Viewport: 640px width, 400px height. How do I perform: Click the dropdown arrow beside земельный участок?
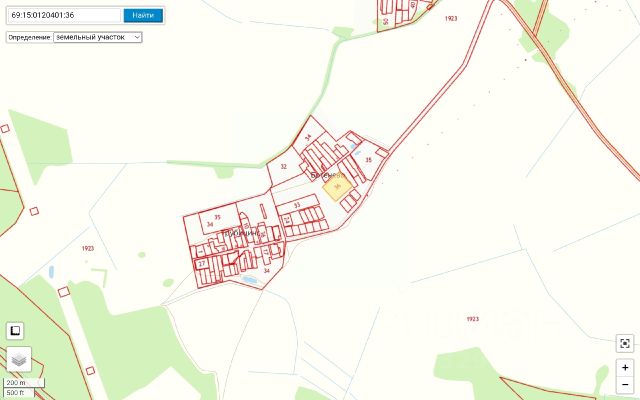[x=137, y=37]
